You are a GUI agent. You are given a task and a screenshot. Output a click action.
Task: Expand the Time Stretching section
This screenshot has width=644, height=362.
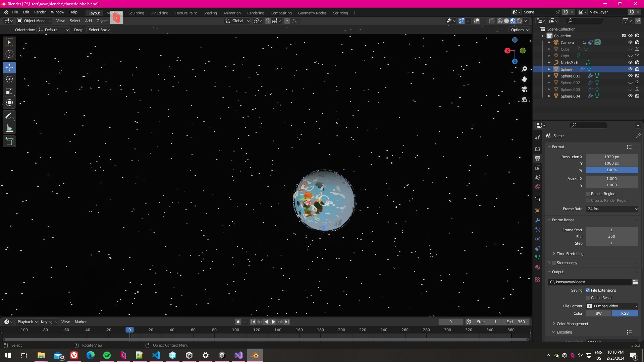coord(570,254)
